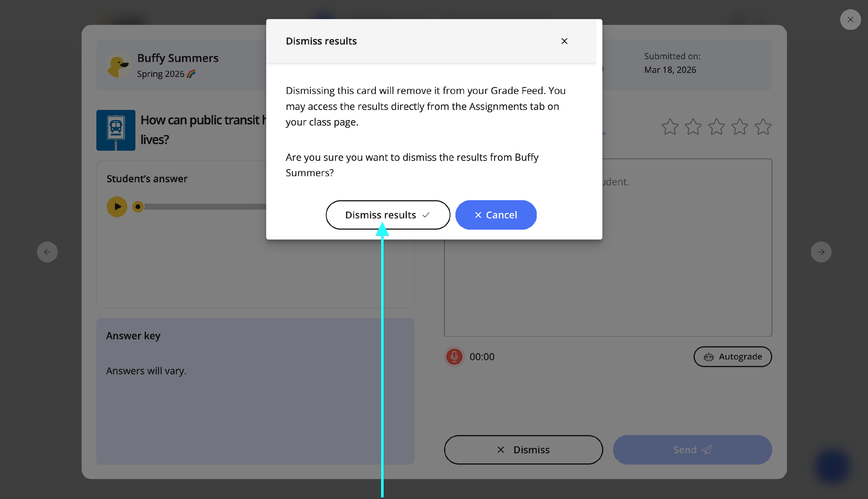Send the feedback to the student
Screen dimensions: 868x499
tap(692, 450)
